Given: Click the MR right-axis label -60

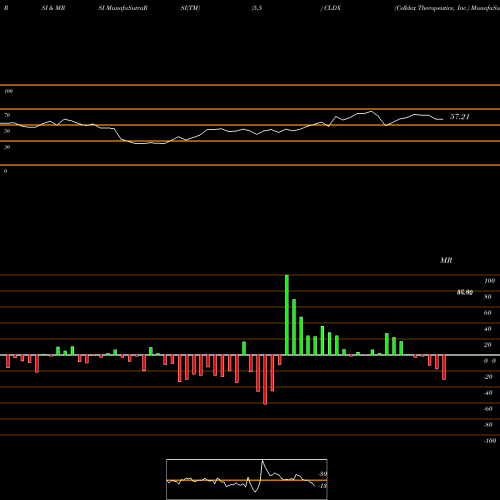Looking at the screenshot, I should tap(488, 409).
